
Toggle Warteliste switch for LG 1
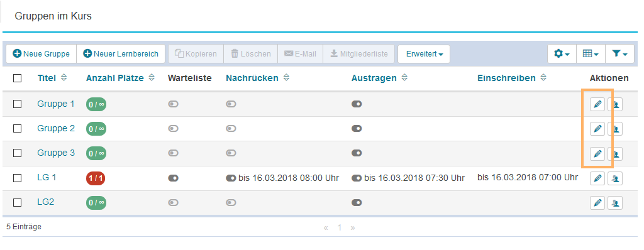(174, 178)
